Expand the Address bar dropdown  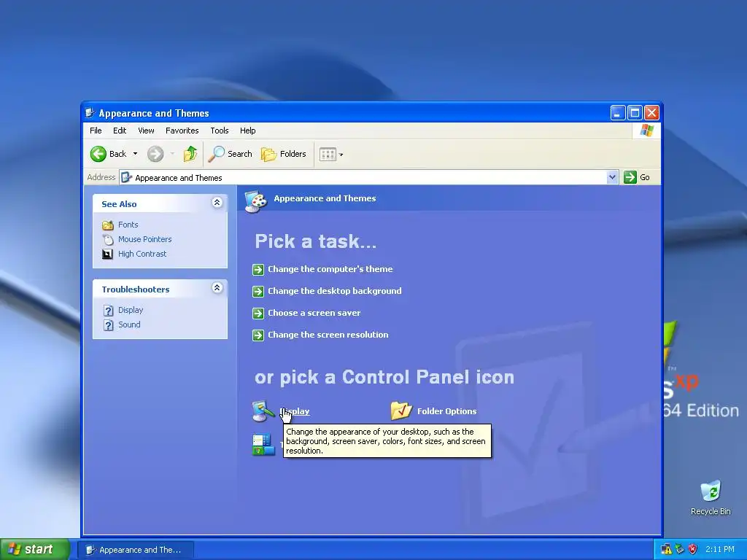tap(612, 178)
